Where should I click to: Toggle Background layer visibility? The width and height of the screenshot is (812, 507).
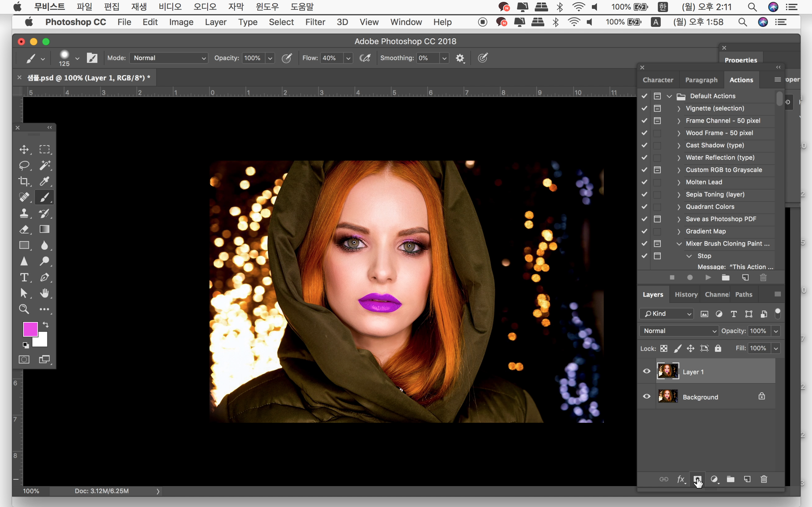pyautogui.click(x=646, y=396)
